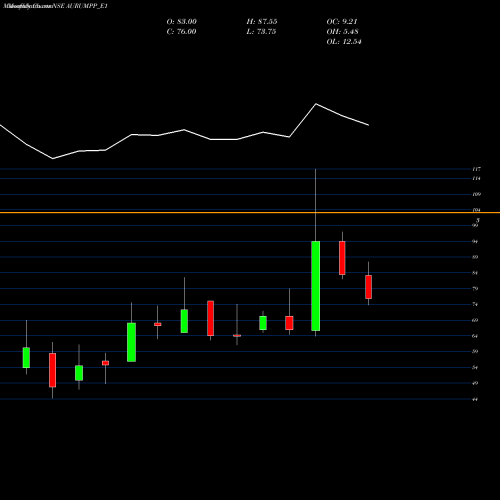Click the orange horizontal price line
Screen dimensions: 500x500
[250, 212]
